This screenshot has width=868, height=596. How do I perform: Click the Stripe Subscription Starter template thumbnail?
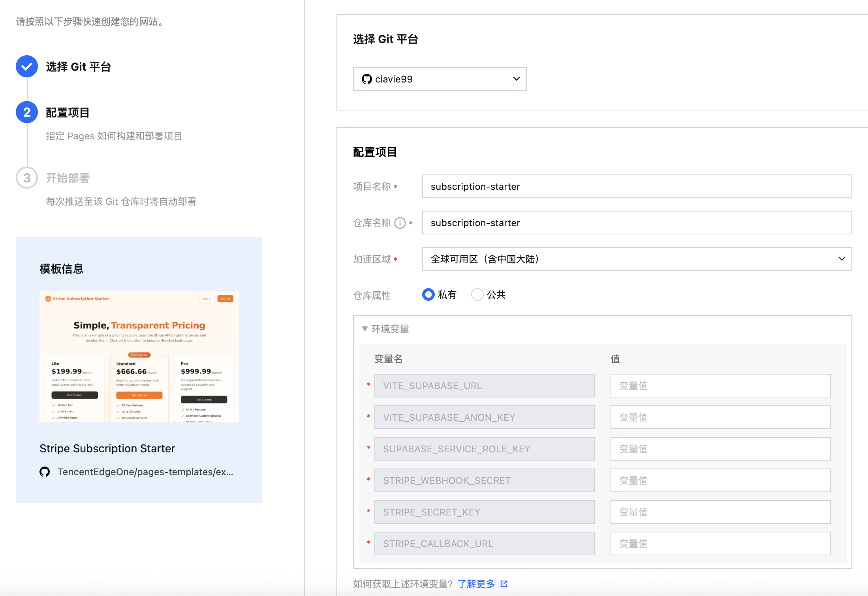(139, 357)
